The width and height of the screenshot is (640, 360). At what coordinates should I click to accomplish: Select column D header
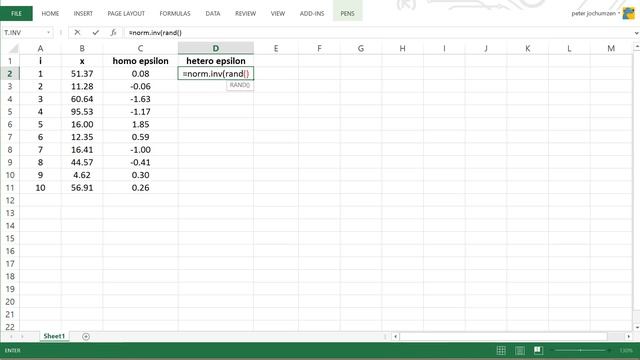(x=216, y=48)
